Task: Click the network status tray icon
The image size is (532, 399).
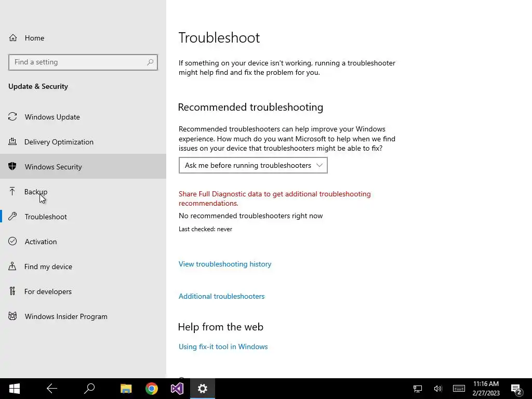Action: pyautogui.click(x=418, y=389)
